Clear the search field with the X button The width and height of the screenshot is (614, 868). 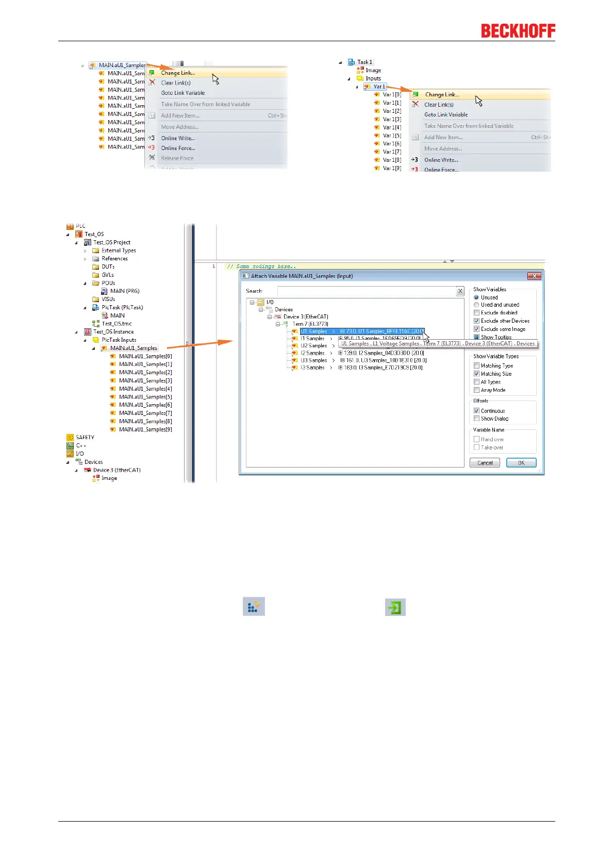(x=460, y=291)
